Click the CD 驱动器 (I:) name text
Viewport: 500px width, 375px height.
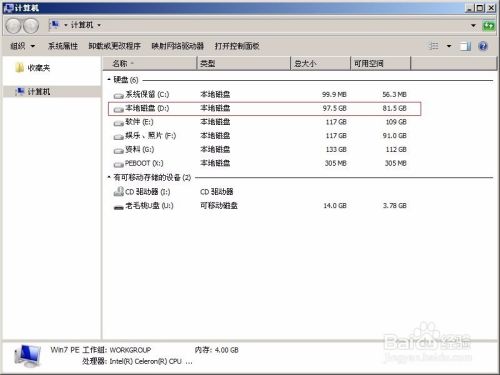tap(147, 192)
